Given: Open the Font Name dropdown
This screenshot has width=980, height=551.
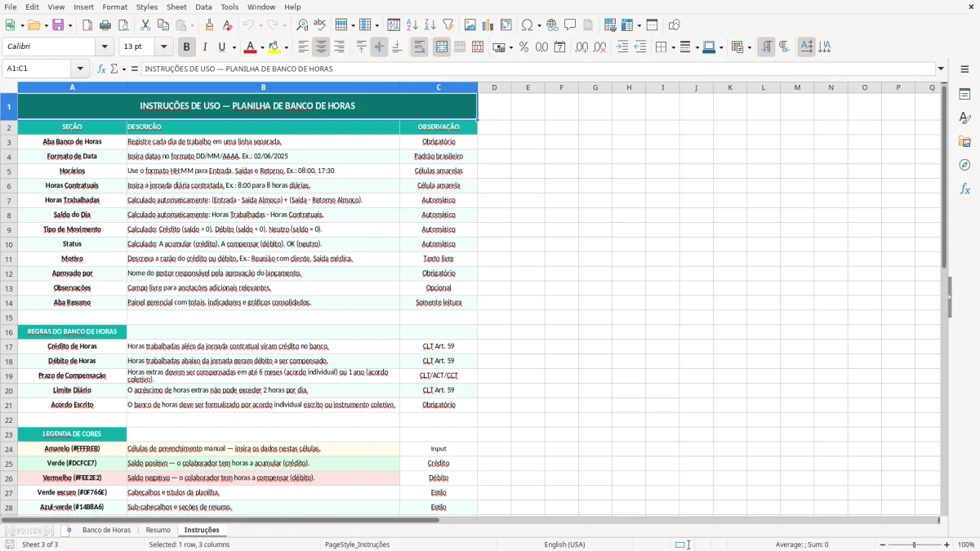Looking at the screenshot, I should [x=105, y=47].
